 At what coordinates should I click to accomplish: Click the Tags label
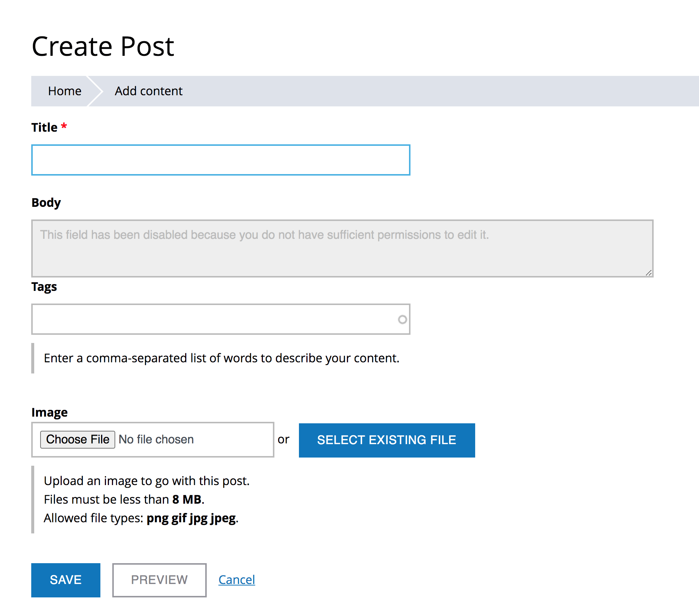click(44, 287)
